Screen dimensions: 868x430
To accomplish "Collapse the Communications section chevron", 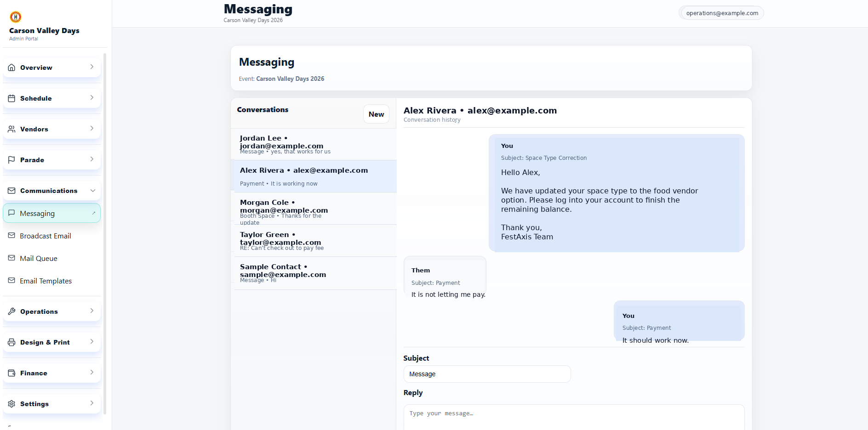I will click(93, 191).
